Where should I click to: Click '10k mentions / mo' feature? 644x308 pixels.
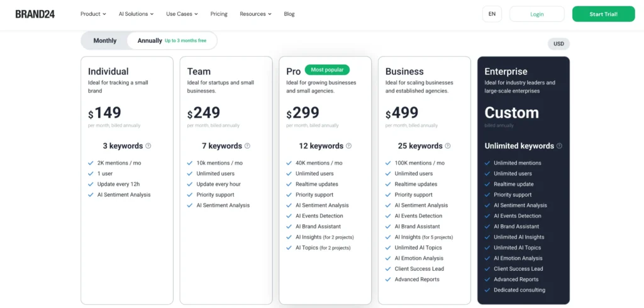(219, 163)
